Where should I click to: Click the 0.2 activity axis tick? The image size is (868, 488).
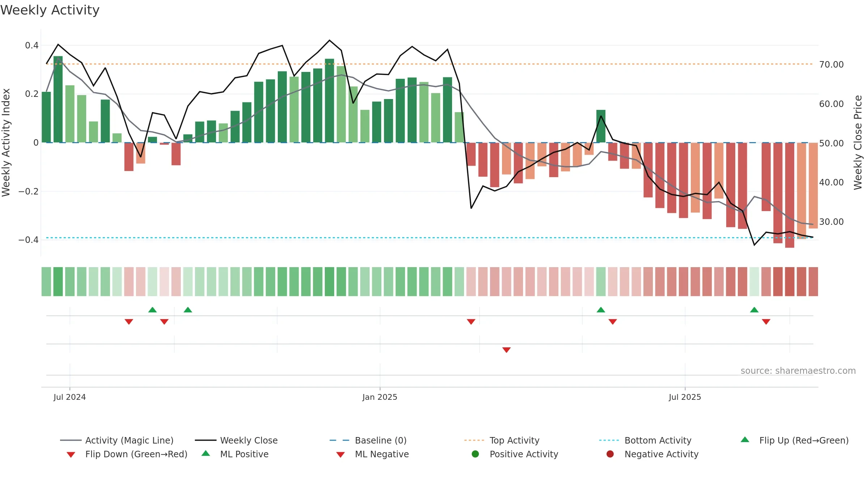point(32,94)
